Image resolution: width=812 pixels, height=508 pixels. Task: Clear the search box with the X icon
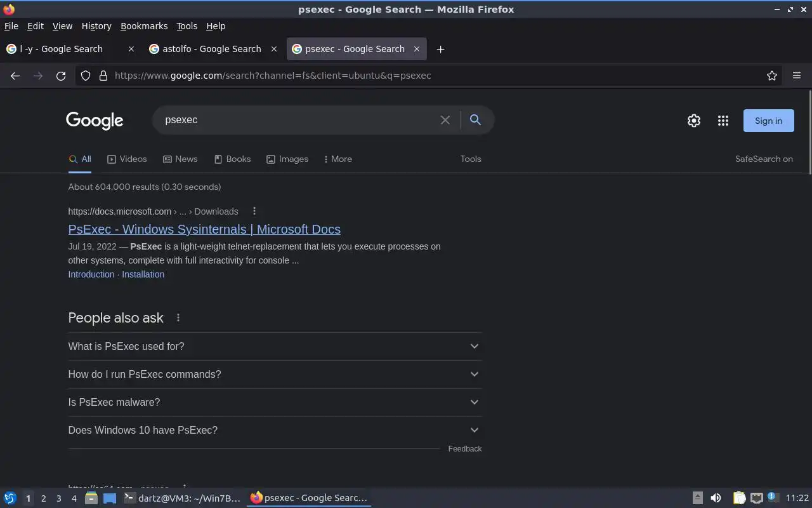click(445, 120)
